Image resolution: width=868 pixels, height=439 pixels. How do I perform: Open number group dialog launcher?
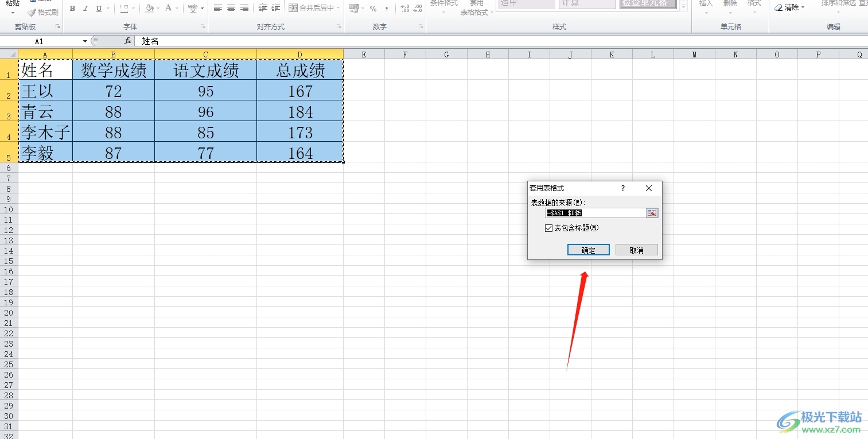(x=421, y=27)
